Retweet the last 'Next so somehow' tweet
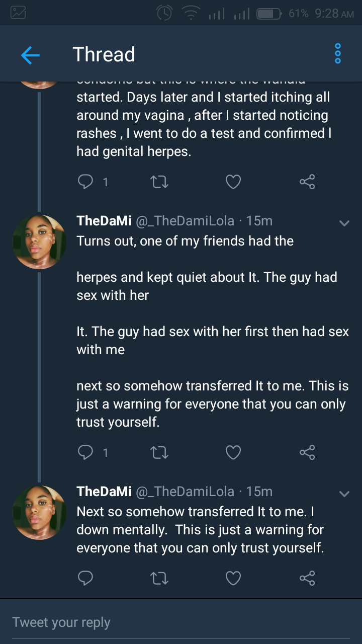This screenshot has height=644, width=362. 159,578
